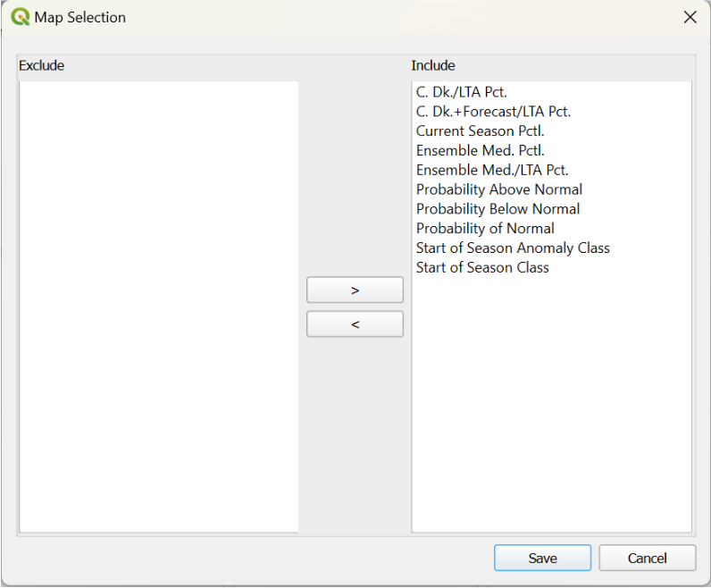Click the Exclude column label
Screen dimensions: 711x588
(x=41, y=65)
